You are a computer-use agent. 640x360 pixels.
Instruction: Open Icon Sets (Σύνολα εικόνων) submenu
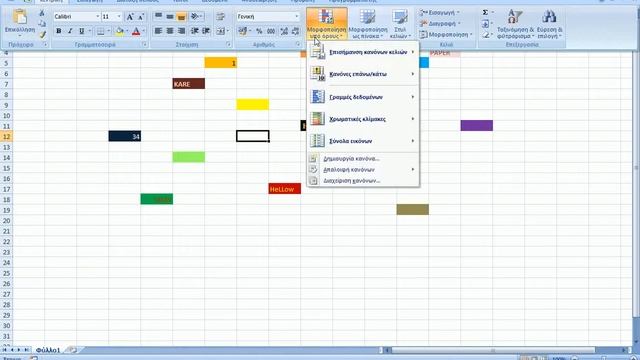coord(363,141)
